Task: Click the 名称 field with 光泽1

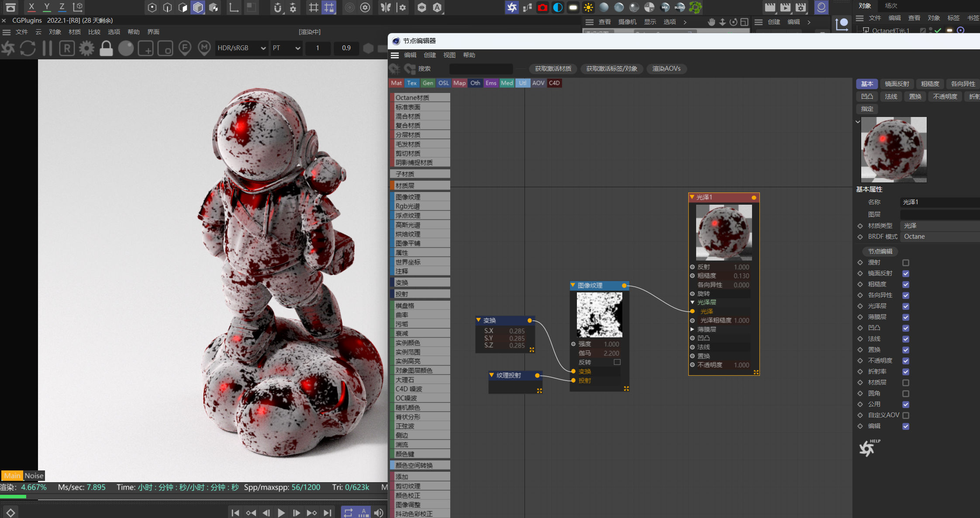Action: (x=940, y=202)
